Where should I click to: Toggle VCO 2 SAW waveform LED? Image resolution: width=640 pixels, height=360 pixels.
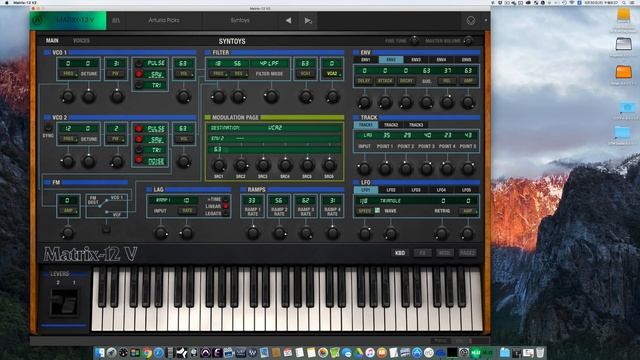(139, 140)
